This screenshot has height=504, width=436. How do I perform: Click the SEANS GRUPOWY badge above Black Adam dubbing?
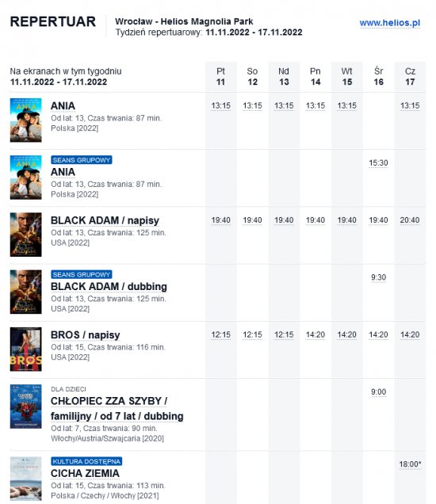(x=82, y=274)
